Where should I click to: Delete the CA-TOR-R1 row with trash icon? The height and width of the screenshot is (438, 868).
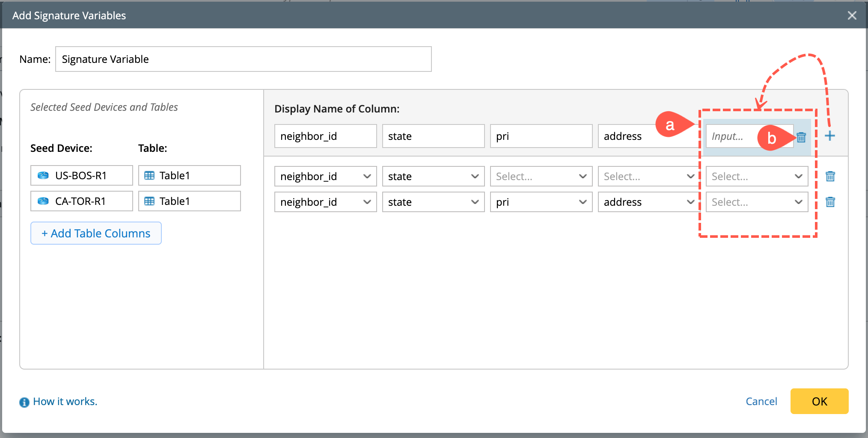pyautogui.click(x=830, y=202)
